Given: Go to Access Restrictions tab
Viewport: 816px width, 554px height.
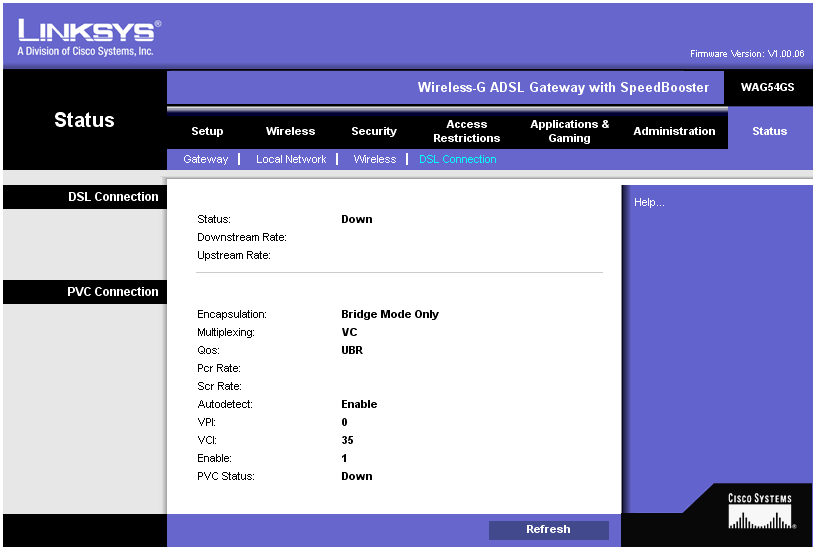Looking at the screenshot, I should pyautogui.click(x=466, y=131).
